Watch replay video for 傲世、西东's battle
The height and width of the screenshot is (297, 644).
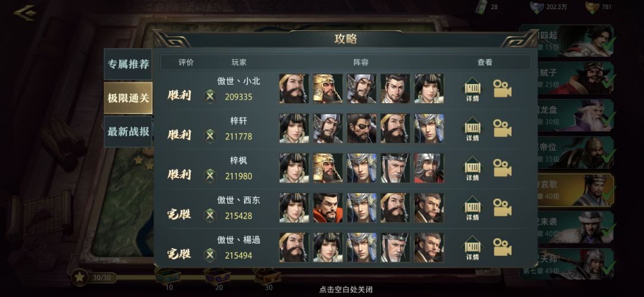(502, 208)
